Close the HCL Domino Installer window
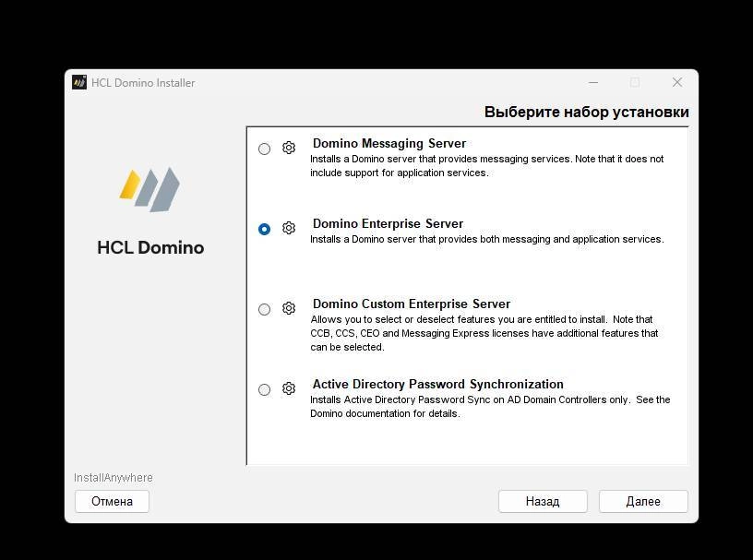 click(x=677, y=83)
